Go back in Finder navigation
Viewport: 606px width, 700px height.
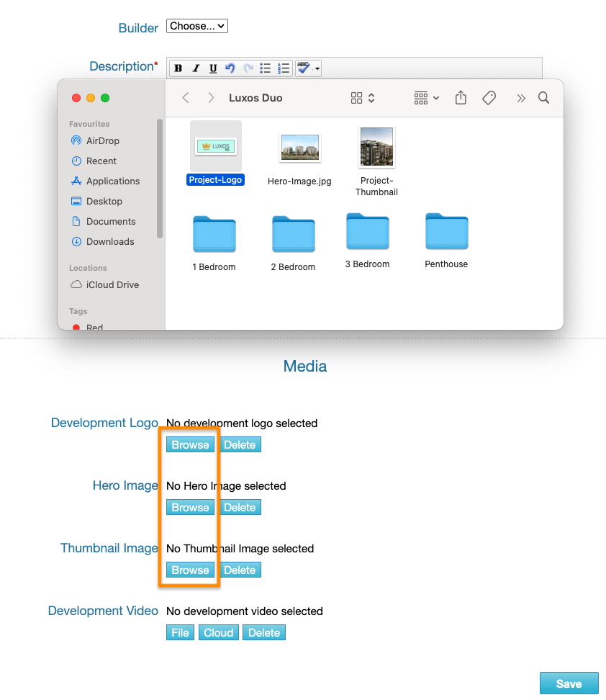coord(186,98)
